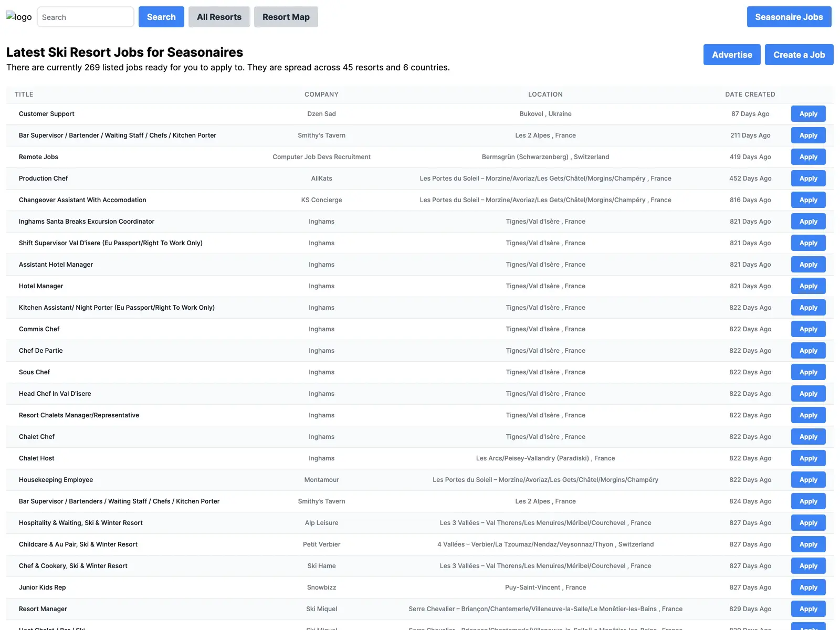Apply to the Remote Jobs listing
The height and width of the screenshot is (630, 840).
[808, 157]
